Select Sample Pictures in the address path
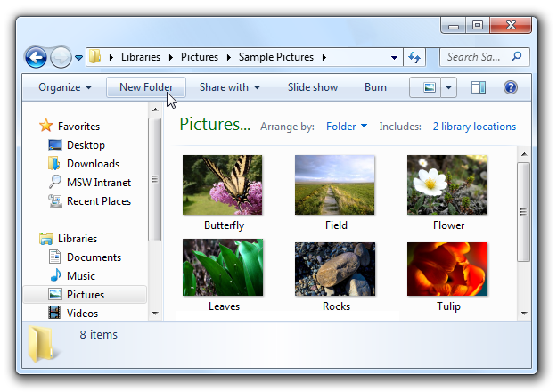Viewport: 557px width, 392px height. pyautogui.click(x=275, y=57)
